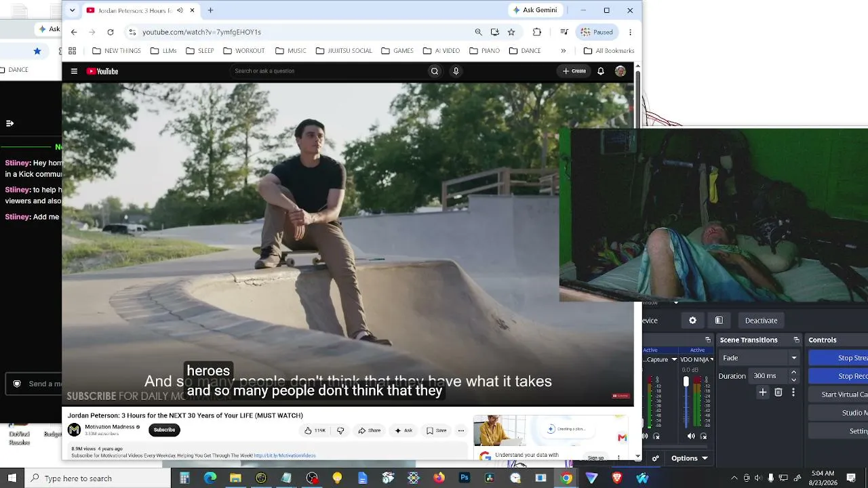Open the LLMs bookmark folder
Viewport: 868px width, 488px height.
[163, 51]
